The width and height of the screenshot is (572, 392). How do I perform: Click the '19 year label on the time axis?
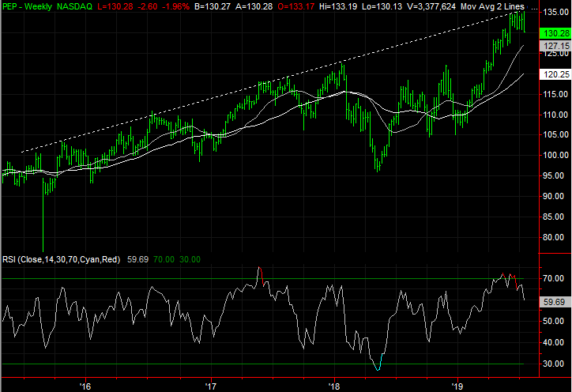[x=457, y=386]
